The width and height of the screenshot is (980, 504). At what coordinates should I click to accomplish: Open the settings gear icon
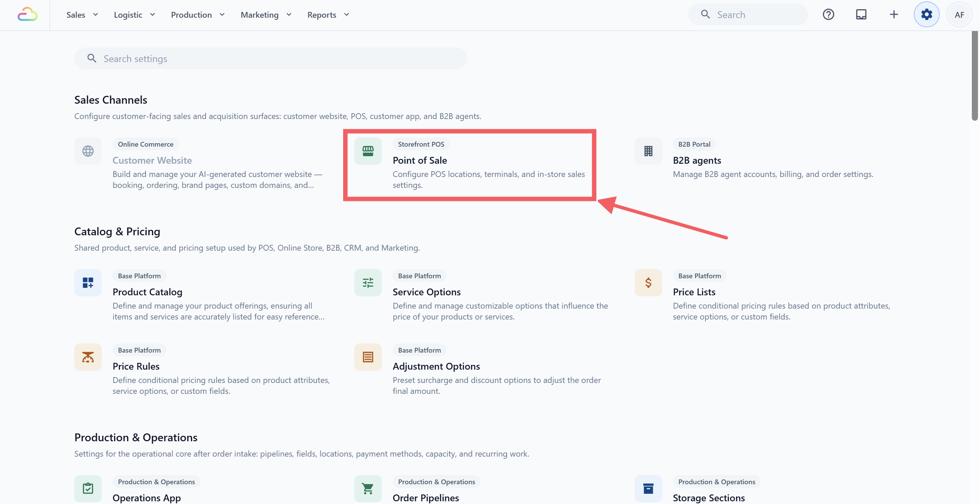pos(926,15)
